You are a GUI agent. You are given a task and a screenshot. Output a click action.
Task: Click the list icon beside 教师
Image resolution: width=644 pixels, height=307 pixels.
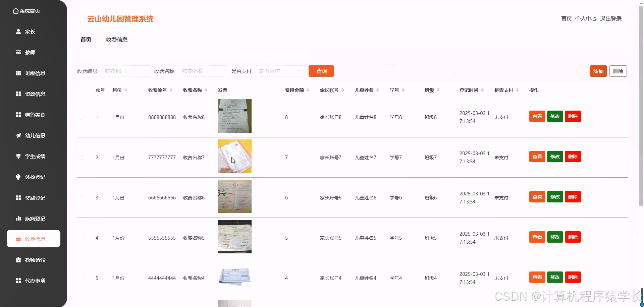18,53
